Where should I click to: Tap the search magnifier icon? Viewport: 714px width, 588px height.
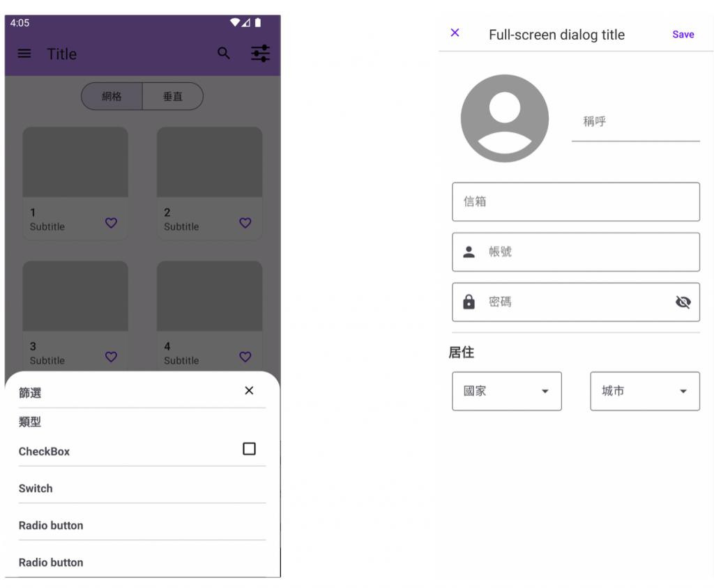pos(224,53)
